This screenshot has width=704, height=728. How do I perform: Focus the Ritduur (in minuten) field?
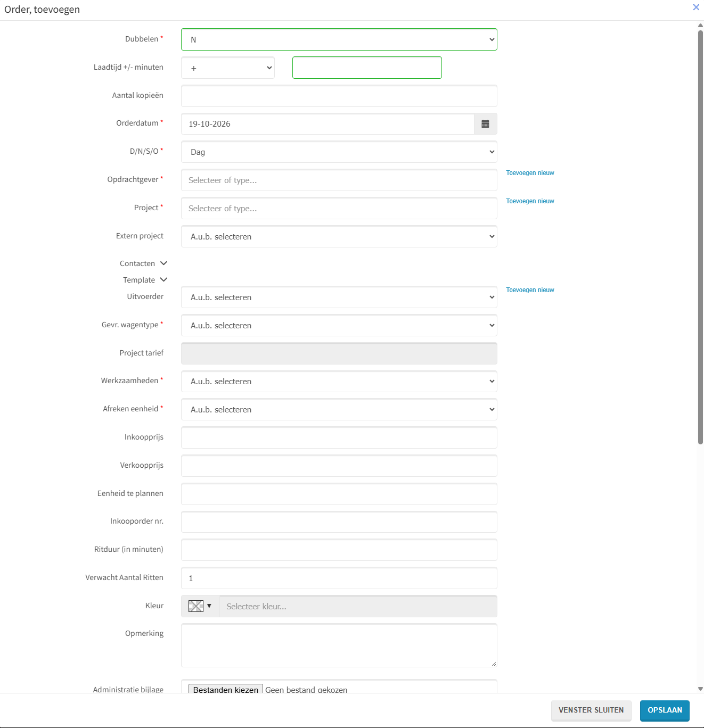pyautogui.click(x=339, y=550)
